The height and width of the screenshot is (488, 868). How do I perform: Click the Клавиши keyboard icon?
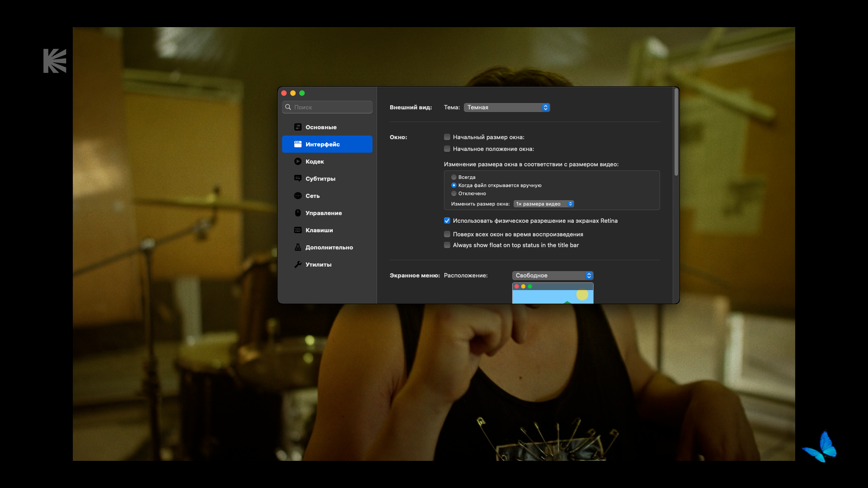(297, 230)
